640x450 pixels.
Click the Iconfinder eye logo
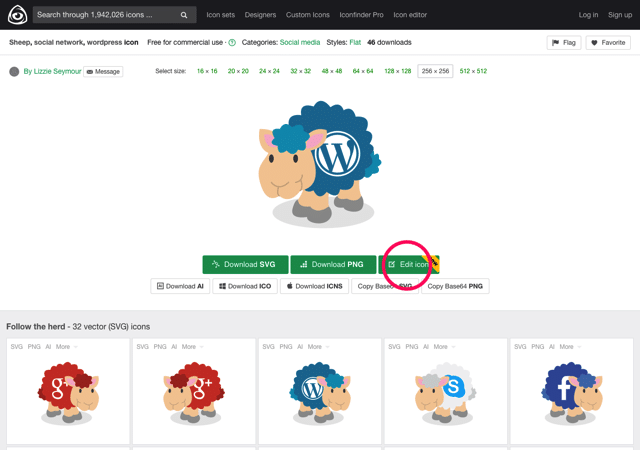(18, 15)
